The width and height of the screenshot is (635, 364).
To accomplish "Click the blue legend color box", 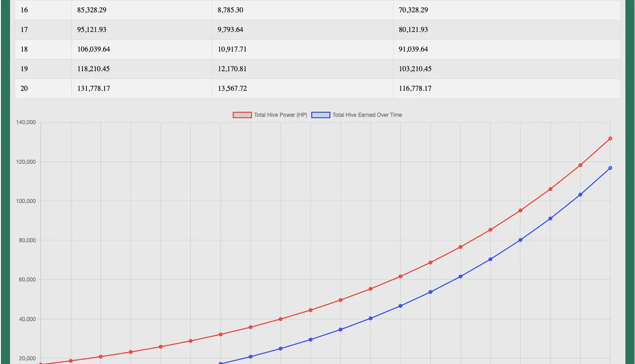I will point(320,115).
